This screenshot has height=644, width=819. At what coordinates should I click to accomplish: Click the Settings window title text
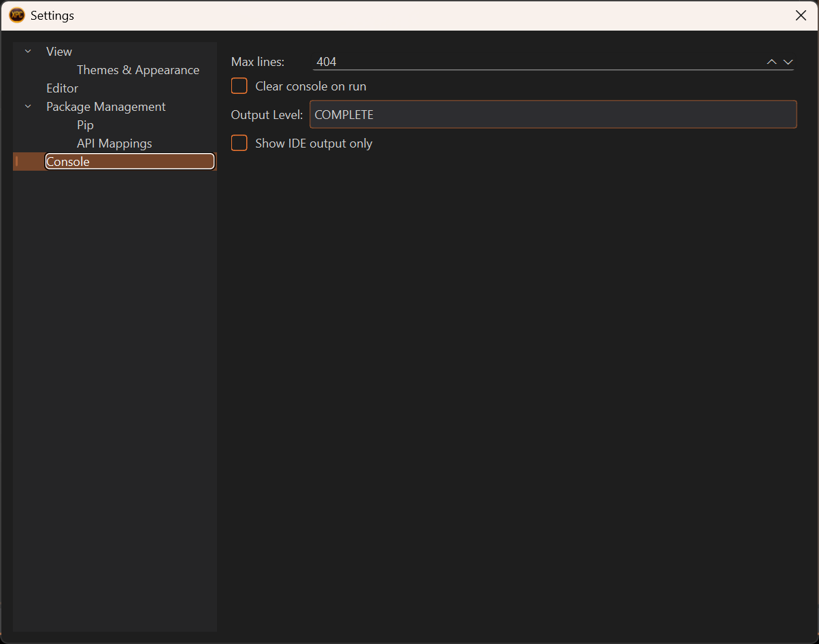click(52, 15)
